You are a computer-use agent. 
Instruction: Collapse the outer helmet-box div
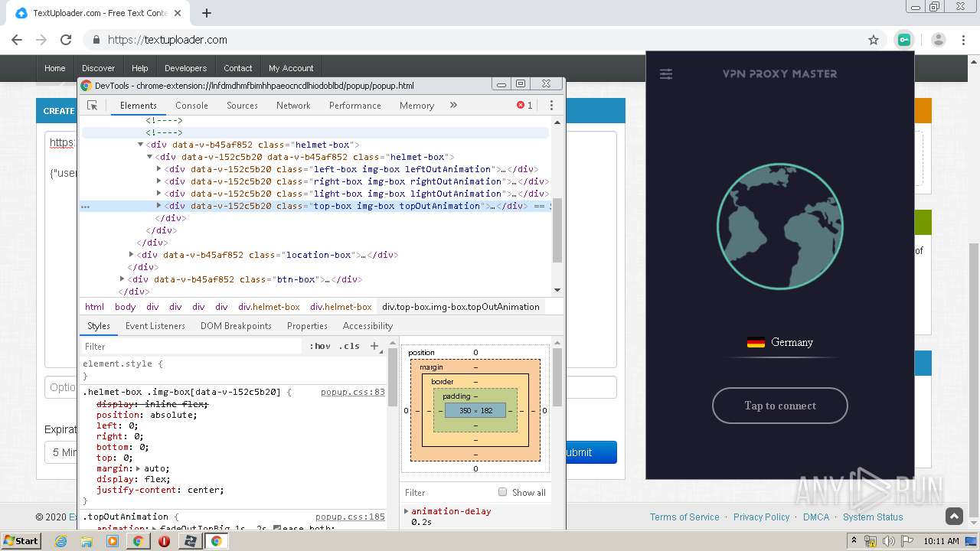[x=141, y=145]
